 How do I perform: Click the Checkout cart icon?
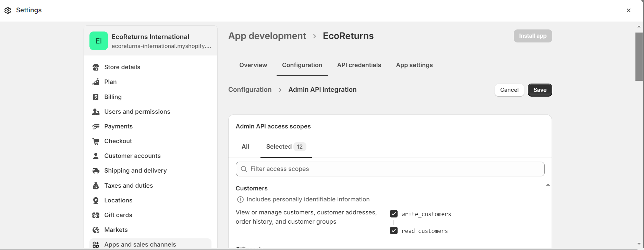96,141
